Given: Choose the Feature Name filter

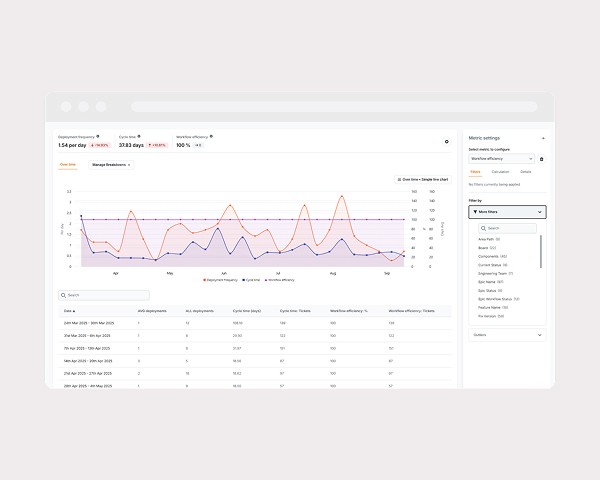Looking at the screenshot, I should coord(493,308).
